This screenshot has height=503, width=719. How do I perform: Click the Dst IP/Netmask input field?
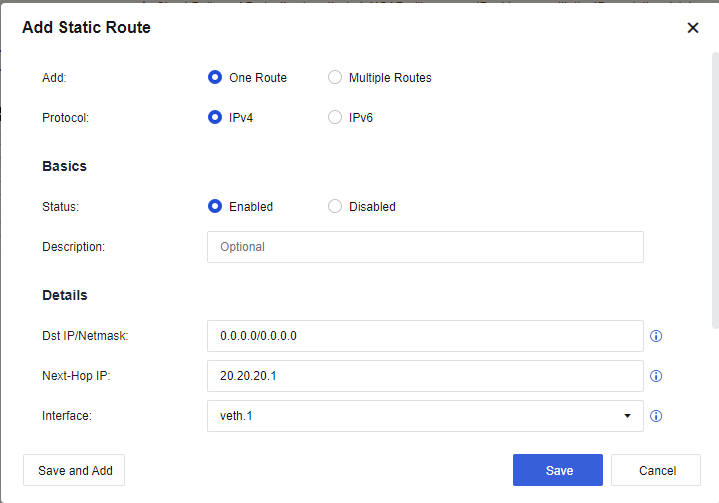point(424,336)
